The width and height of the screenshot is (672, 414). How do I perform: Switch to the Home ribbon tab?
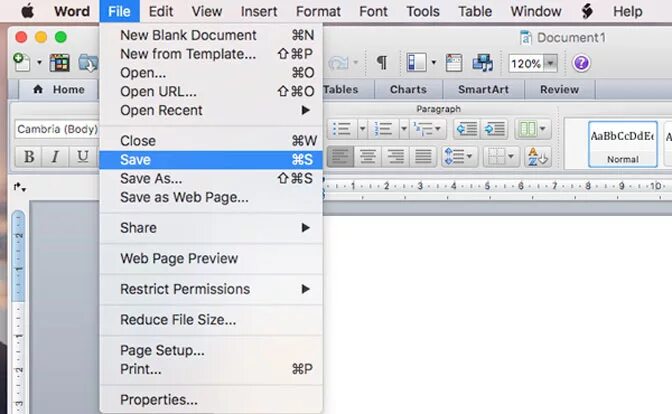[x=59, y=90]
